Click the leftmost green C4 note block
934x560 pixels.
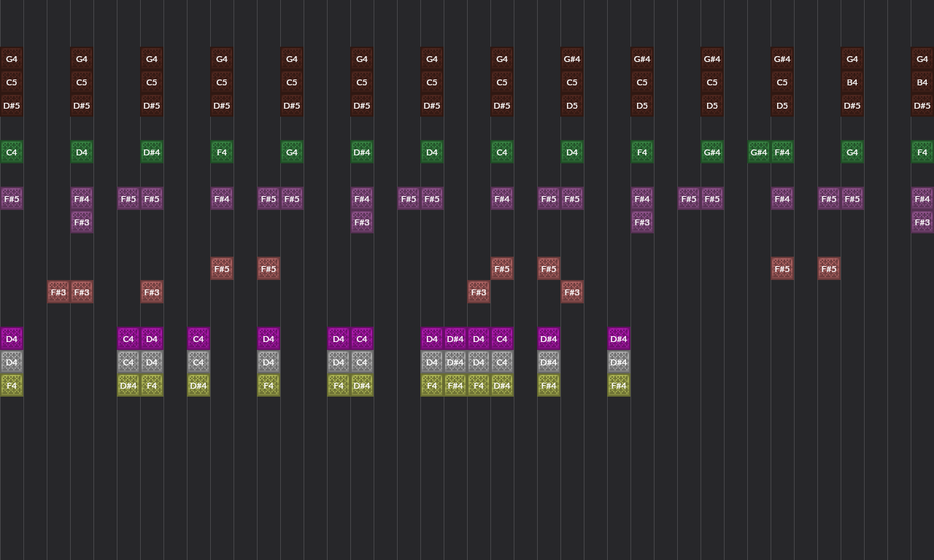[x=12, y=152]
